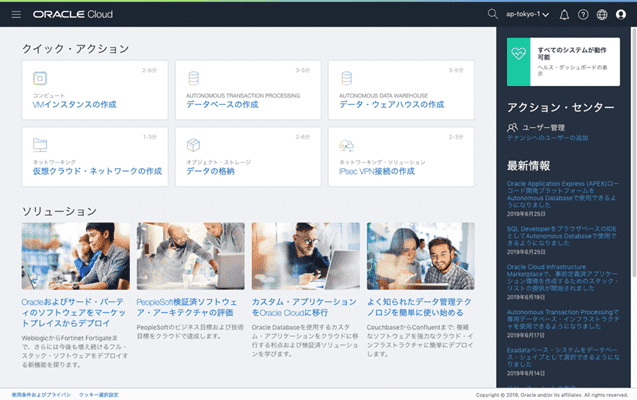Click the custom application migration thumbnail
The image size is (637, 400).
tap(306, 256)
